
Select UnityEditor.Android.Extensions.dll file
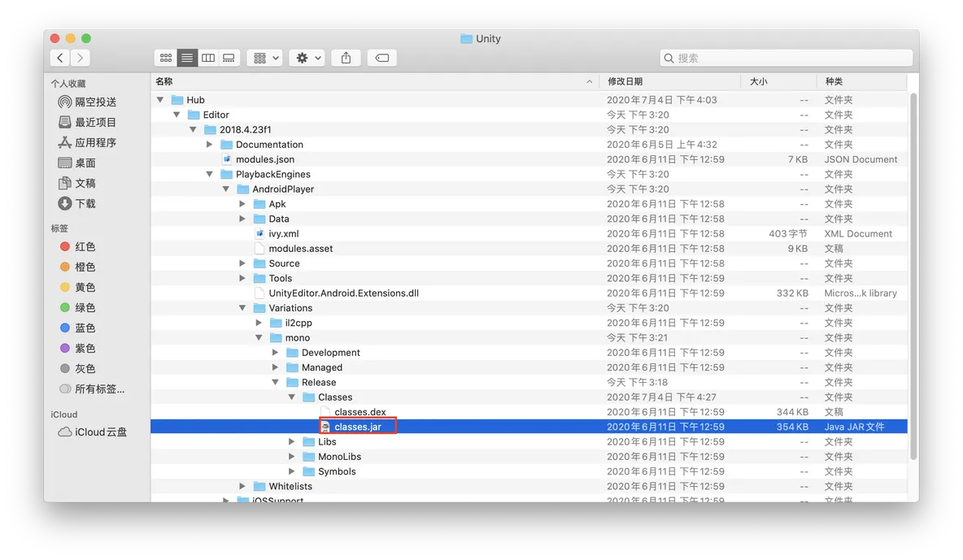(529, 293)
